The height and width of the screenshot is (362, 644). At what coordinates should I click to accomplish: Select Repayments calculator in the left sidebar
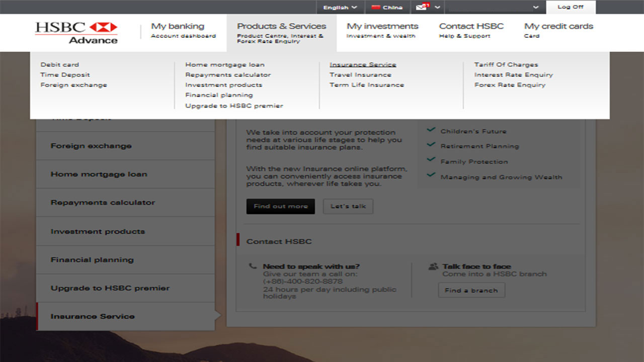[126, 203]
